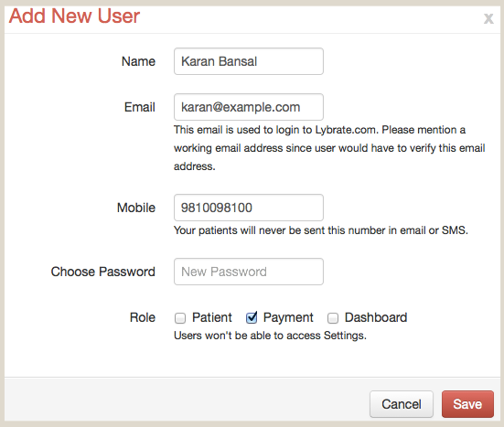Click the Name field containing Karan Bansal

click(x=249, y=61)
